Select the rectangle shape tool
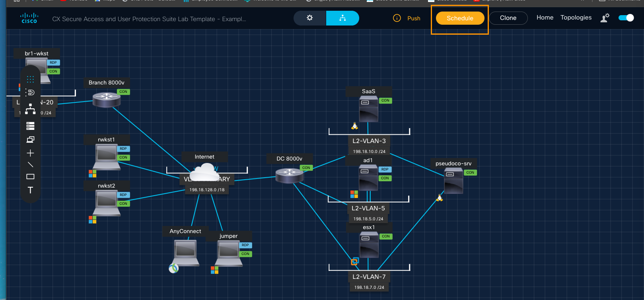The image size is (644, 300). coord(30,176)
